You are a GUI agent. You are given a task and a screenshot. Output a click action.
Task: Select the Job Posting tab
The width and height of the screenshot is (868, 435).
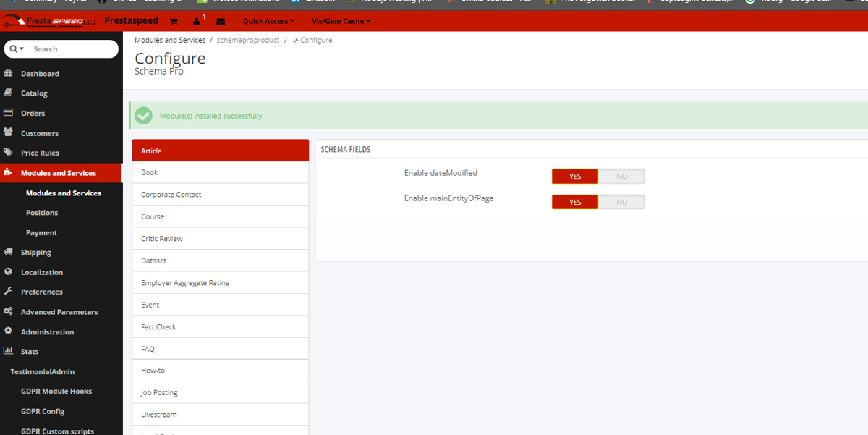coord(221,392)
